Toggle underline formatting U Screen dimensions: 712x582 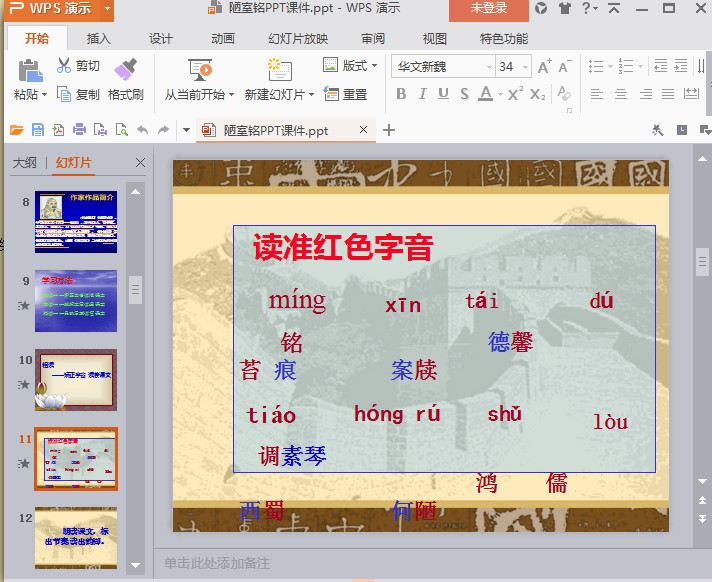pyautogui.click(x=443, y=94)
